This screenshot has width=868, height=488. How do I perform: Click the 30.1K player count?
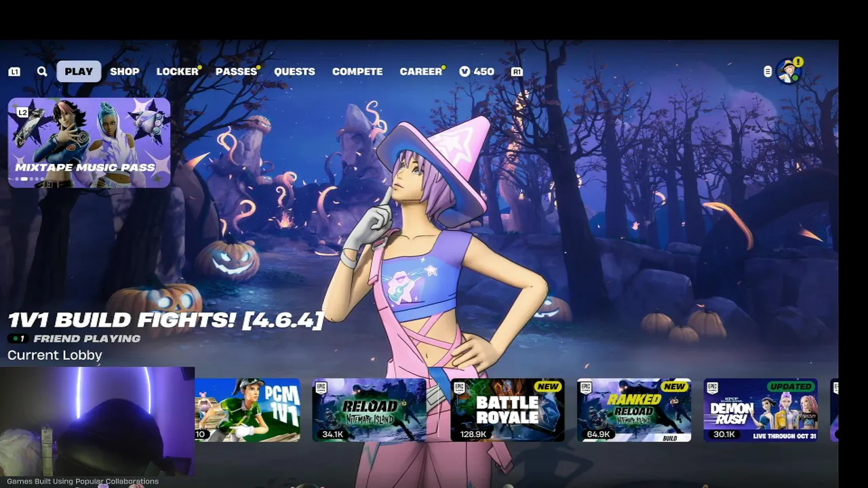click(x=724, y=434)
